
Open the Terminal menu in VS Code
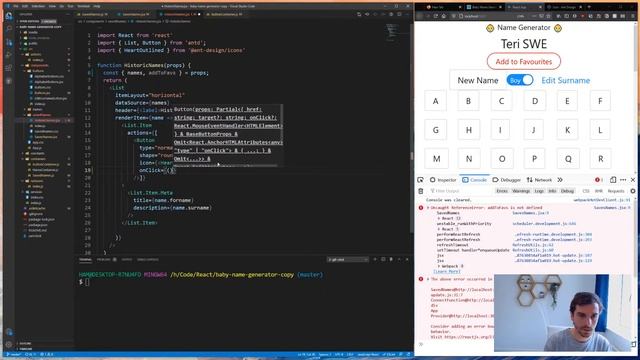tap(83, 7)
